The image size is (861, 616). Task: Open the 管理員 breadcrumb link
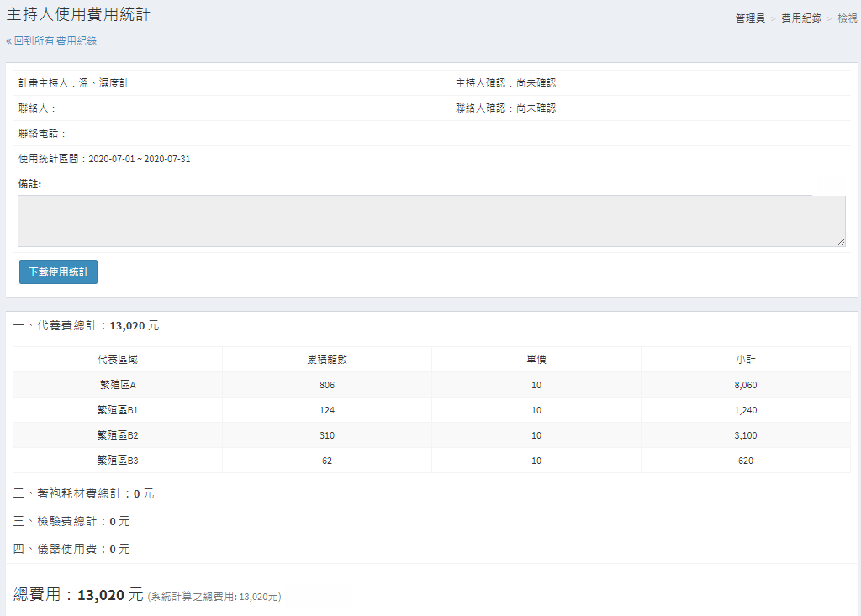pyautogui.click(x=750, y=18)
